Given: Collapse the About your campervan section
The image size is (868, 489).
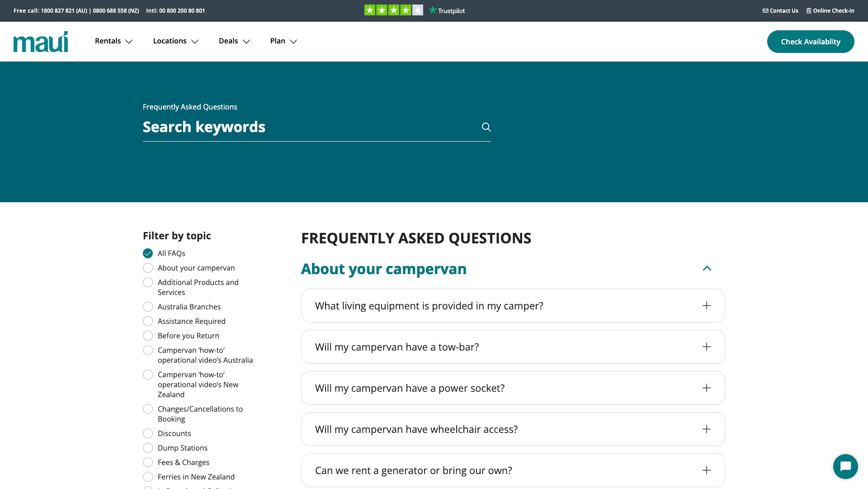Looking at the screenshot, I should tap(707, 269).
